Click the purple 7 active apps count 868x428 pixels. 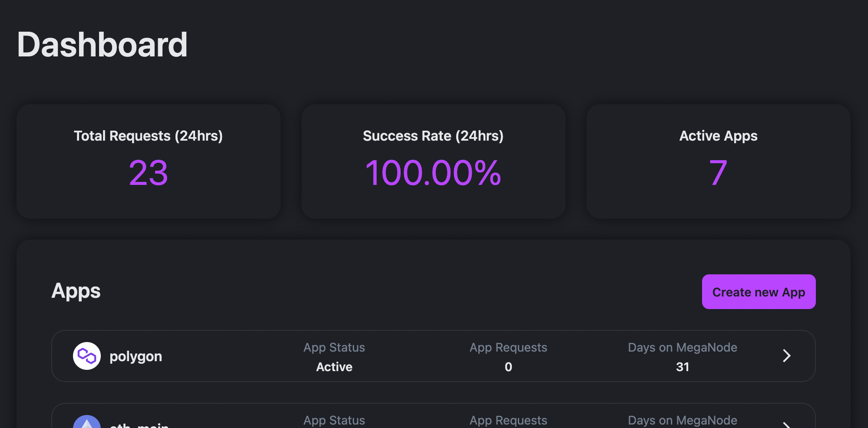click(718, 173)
